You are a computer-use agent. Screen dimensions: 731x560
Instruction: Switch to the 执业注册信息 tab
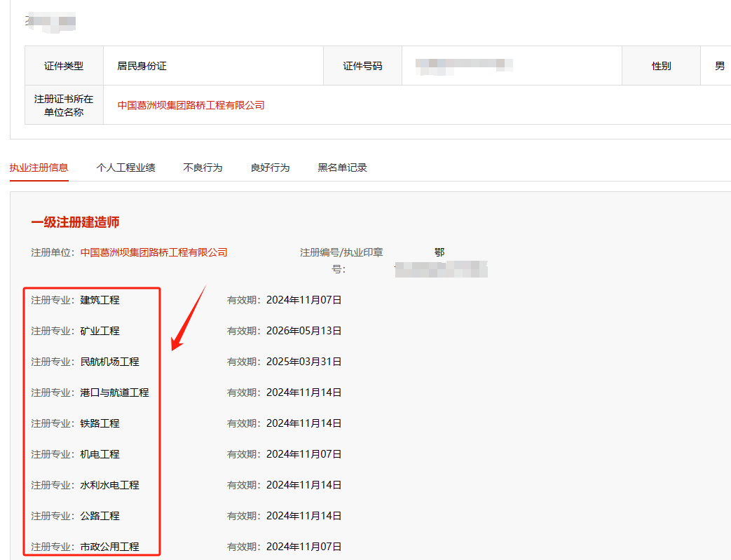click(x=39, y=168)
